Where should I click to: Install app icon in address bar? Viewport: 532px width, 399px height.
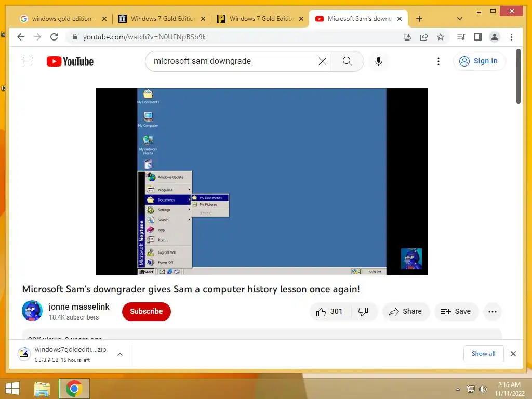point(407,37)
